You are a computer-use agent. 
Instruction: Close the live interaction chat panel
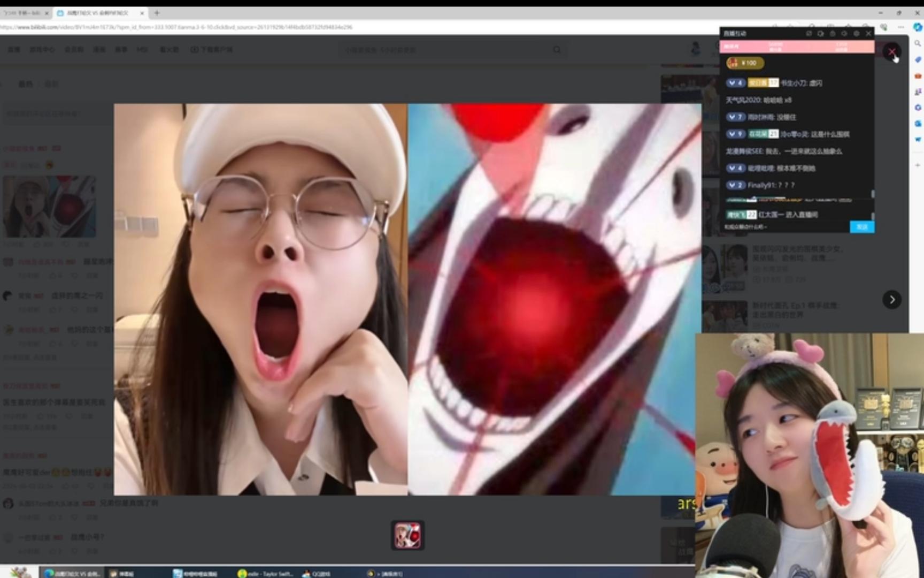click(868, 33)
